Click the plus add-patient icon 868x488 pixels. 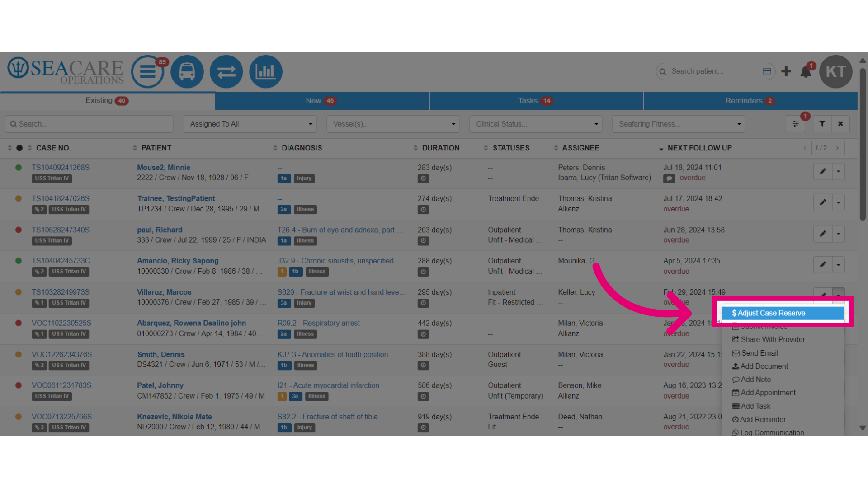[x=786, y=71]
